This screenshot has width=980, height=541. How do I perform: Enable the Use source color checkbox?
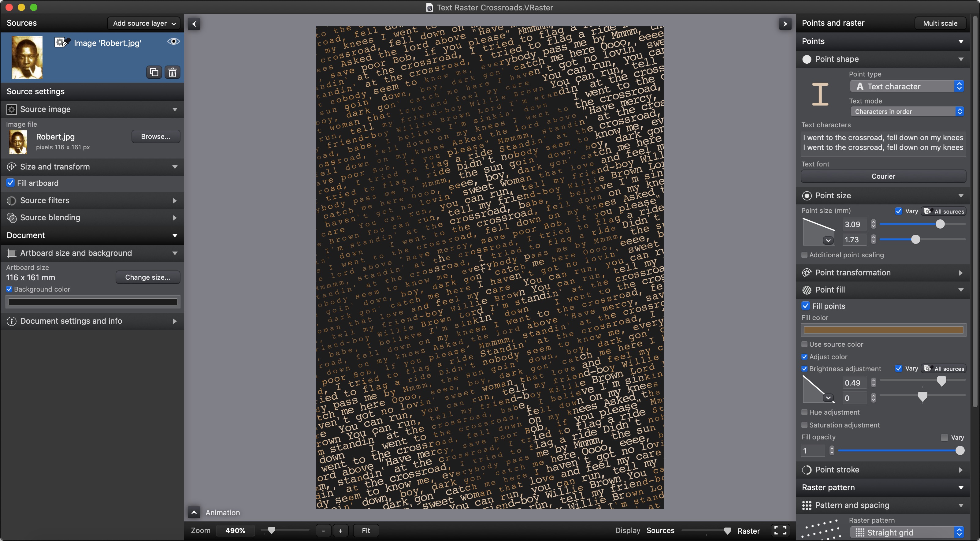pos(804,344)
